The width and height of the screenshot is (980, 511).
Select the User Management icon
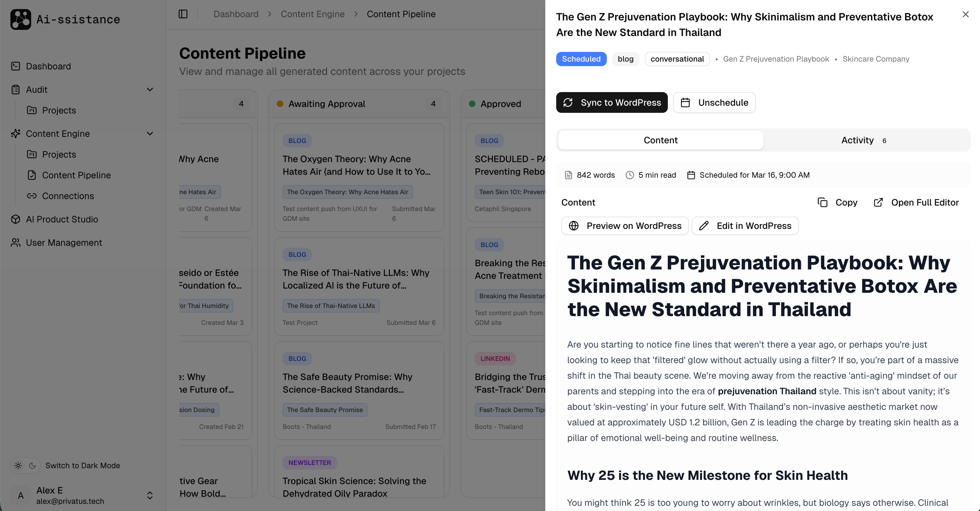click(x=16, y=242)
